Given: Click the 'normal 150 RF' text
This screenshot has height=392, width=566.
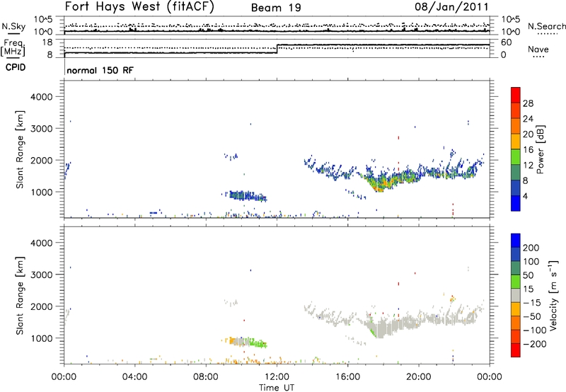Looking at the screenshot, I should tap(100, 70).
